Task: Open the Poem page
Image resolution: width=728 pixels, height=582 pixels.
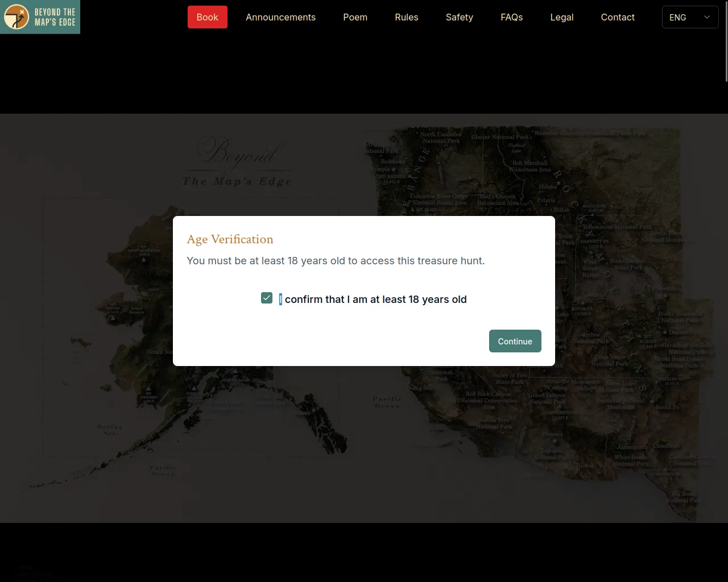Action: click(x=355, y=17)
